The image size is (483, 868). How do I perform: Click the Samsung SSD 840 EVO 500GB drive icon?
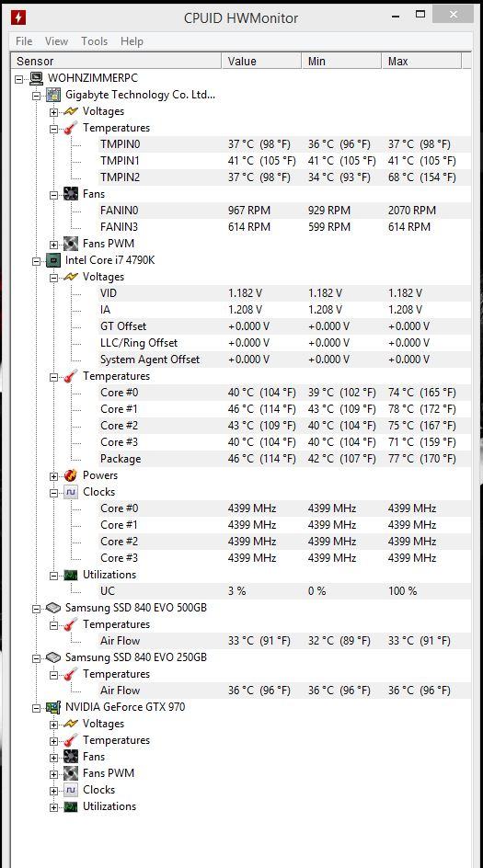pyautogui.click(x=53, y=608)
